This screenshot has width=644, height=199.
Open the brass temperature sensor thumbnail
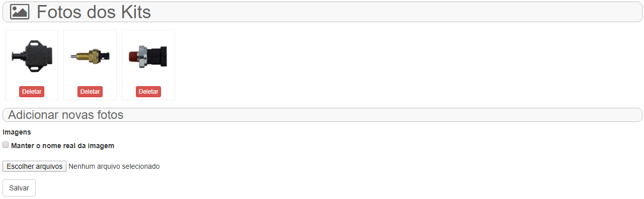(90, 56)
